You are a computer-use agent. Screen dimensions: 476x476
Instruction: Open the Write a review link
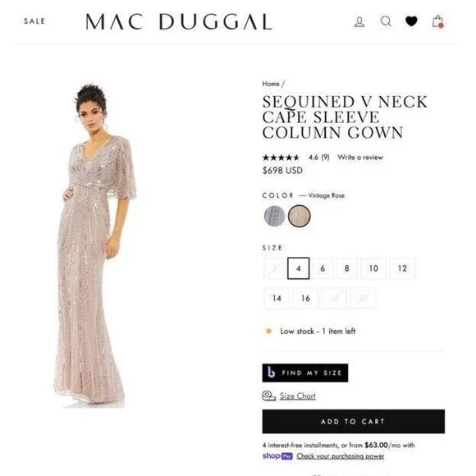pos(360,158)
